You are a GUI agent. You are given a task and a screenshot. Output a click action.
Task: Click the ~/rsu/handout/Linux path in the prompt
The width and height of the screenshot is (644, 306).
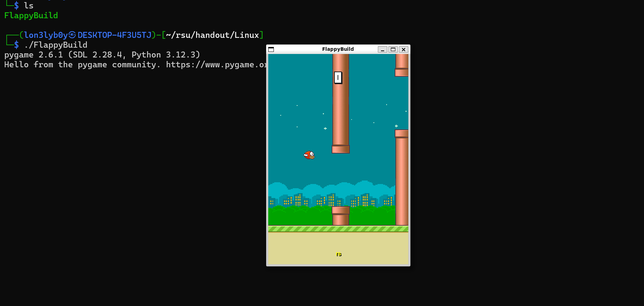(x=212, y=35)
